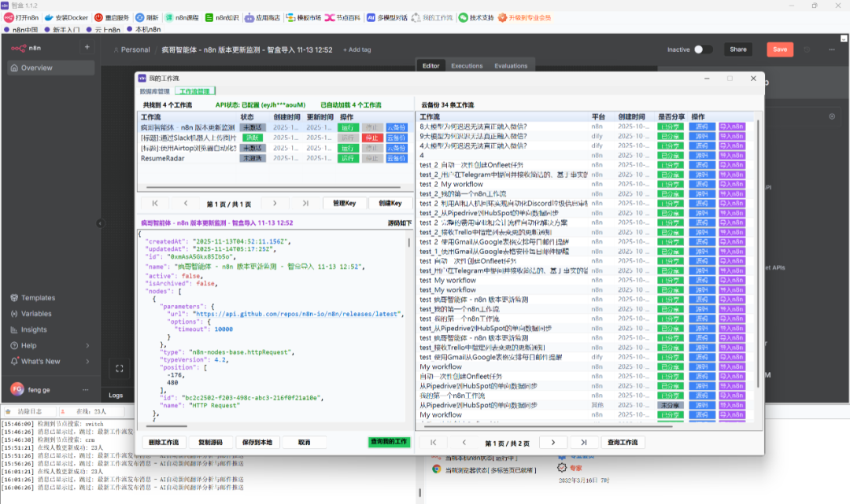Click the 复制源码 button

(x=210, y=443)
